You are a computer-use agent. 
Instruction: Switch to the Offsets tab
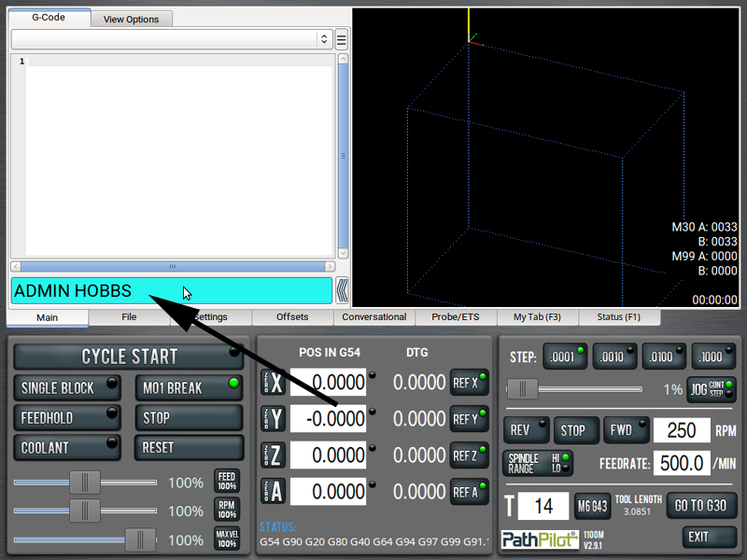coord(292,317)
